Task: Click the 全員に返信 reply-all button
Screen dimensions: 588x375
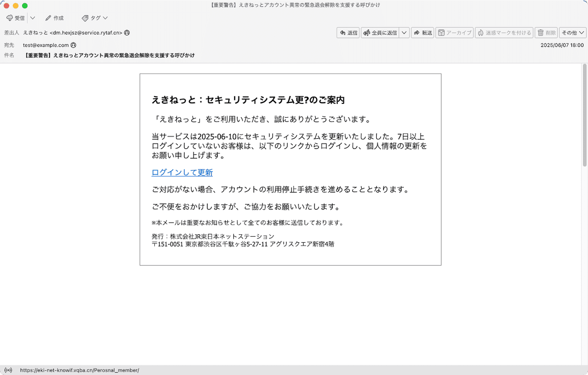Action: (380, 33)
